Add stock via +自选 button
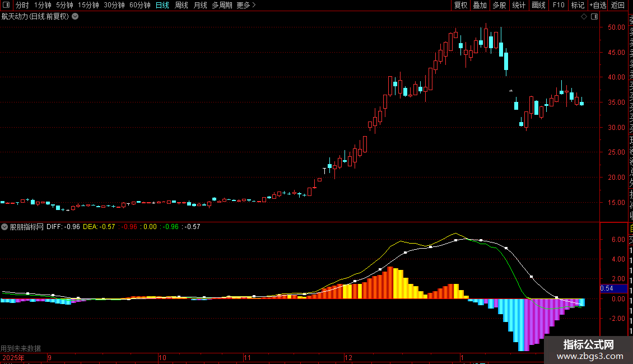 tap(598, 5)
